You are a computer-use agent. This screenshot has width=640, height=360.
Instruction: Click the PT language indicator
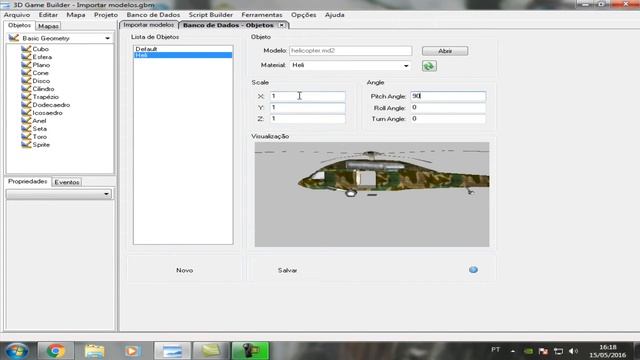coord(496,350)
